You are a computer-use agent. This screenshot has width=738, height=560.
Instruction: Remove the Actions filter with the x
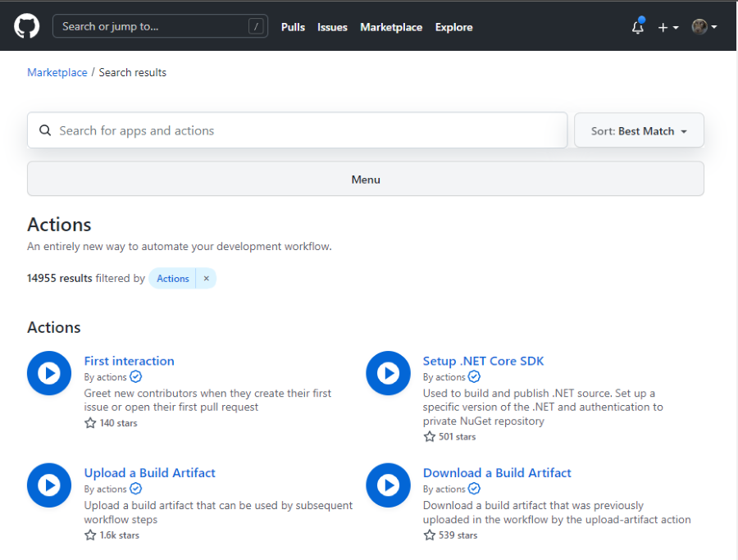206,278
